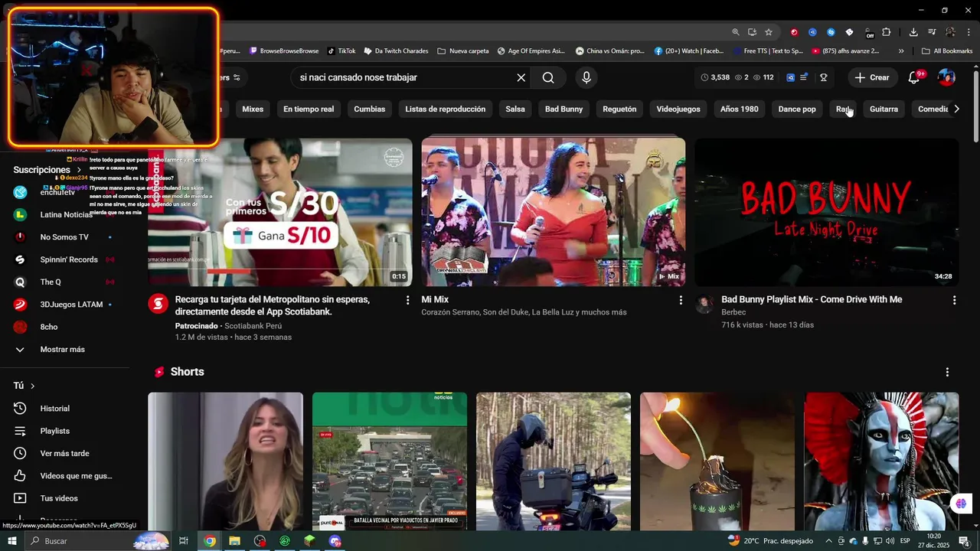
Task: Click the vidIQ trophy icon
Action: click(x=824, y=77)
